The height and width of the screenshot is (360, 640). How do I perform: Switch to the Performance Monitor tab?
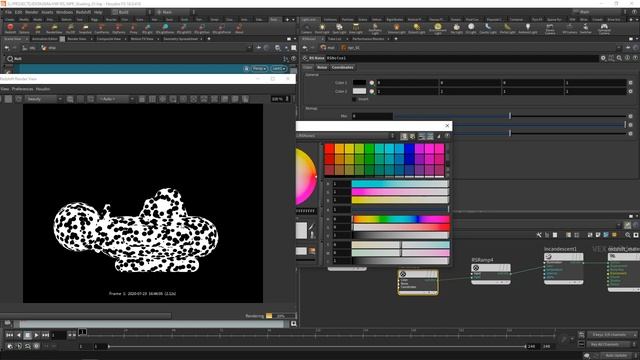click(368, 39)
